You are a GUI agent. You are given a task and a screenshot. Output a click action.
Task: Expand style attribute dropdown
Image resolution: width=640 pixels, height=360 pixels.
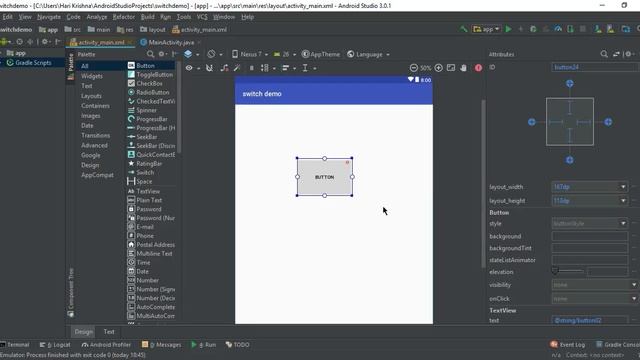pos(623,223)
